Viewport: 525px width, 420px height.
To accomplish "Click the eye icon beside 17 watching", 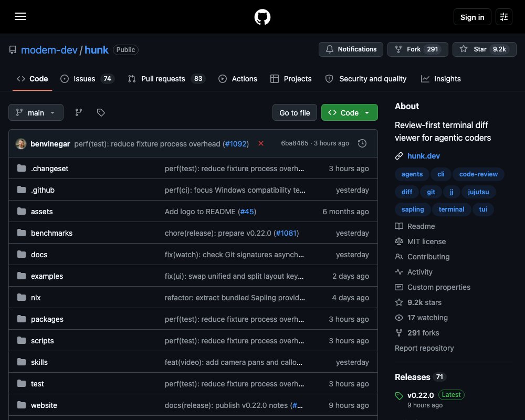I will [399, 318].
